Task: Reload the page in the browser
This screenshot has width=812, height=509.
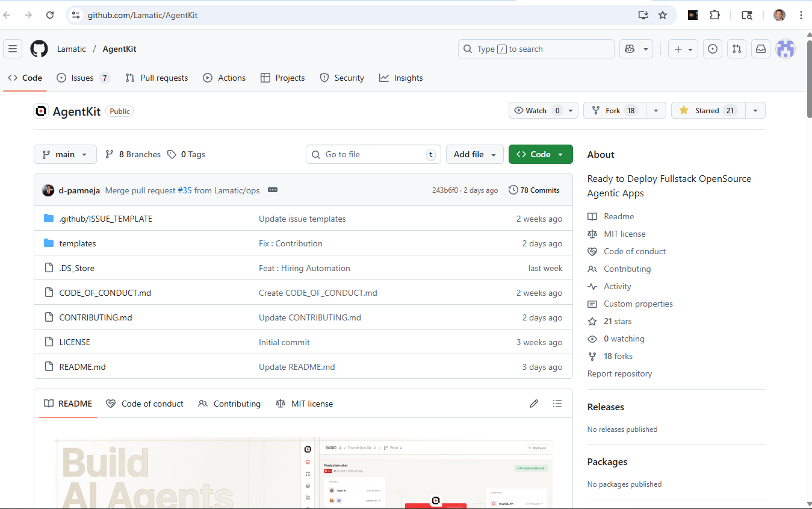Action: coord(50,15)
